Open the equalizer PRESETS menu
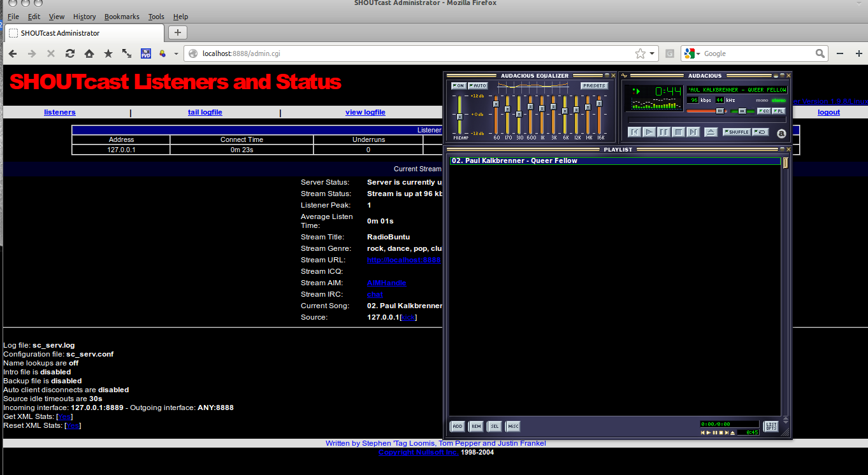This screenshot has height=475, width=868. point(594,86)
